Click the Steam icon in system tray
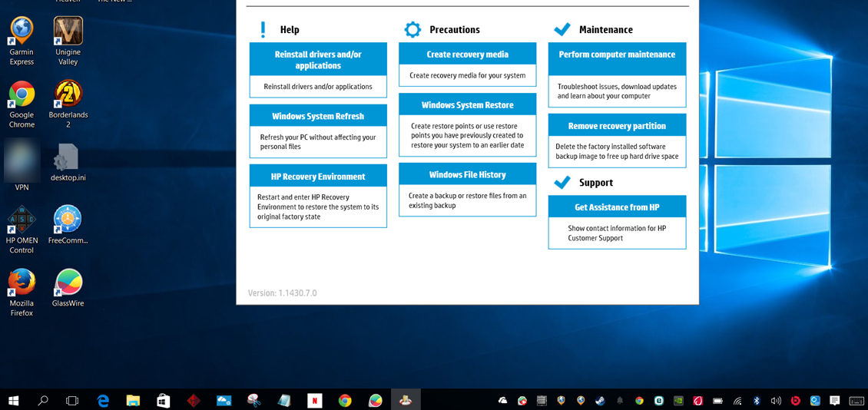Screen dimensions: 868x410 (600, 401)
